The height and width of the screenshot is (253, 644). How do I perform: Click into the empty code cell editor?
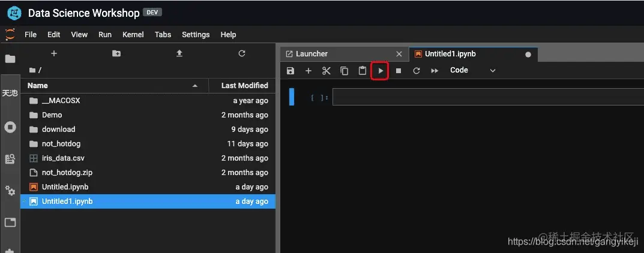tap(488, 97)
